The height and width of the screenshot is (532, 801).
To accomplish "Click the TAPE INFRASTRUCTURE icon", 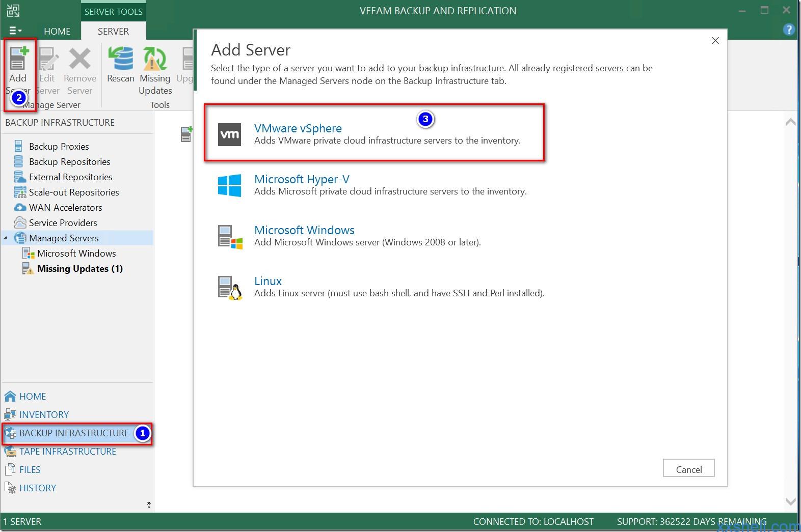I will [x=10, y=451].
